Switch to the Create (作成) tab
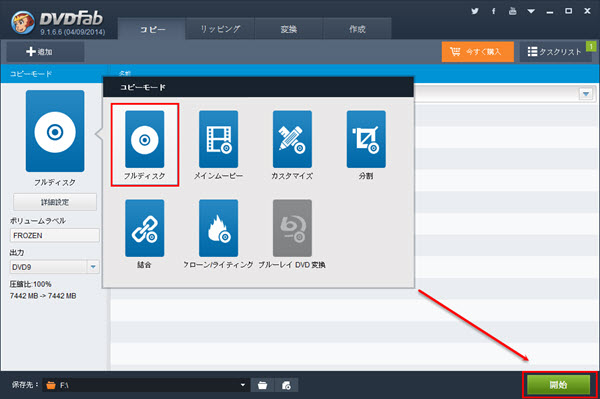Viewport: 600px width, 399px height. coord(357,29)
